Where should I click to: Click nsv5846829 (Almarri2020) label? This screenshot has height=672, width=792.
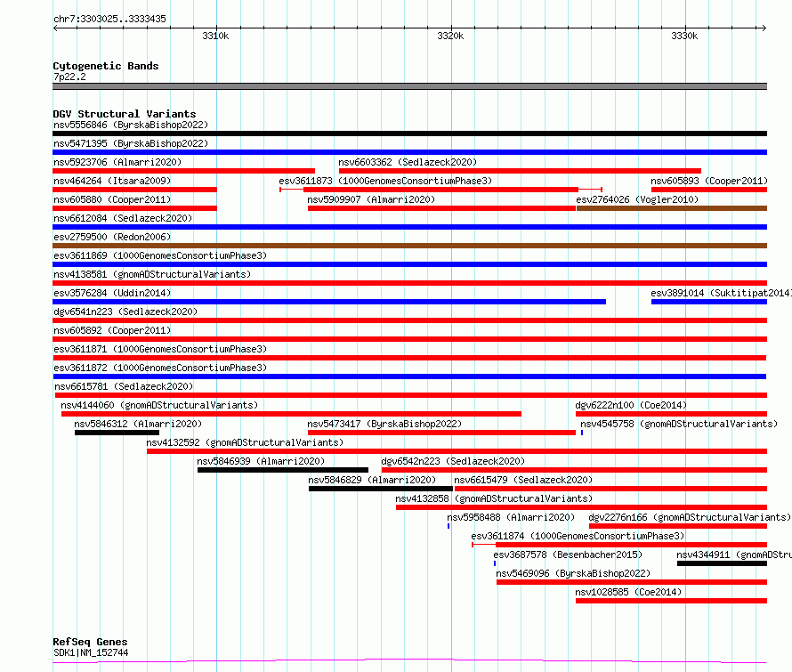[x=372, y=480]
